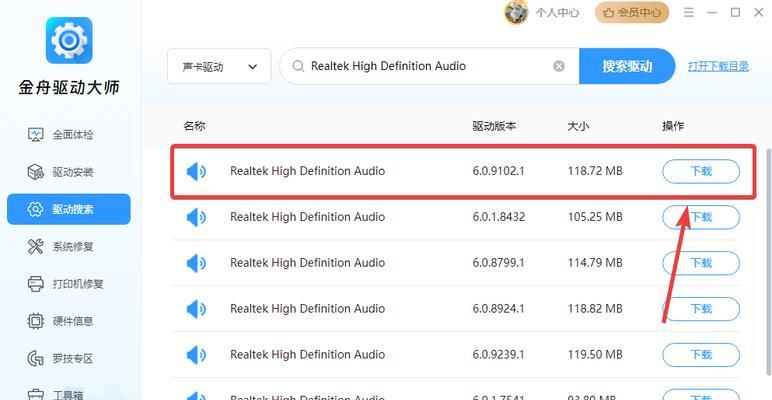
Task: Download driver version 6.0.9102.1
Action: pos(701,171)
